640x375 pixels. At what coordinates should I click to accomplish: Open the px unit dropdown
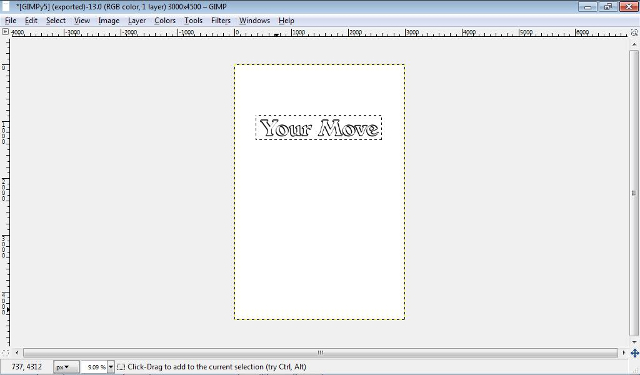pos(66,367)
